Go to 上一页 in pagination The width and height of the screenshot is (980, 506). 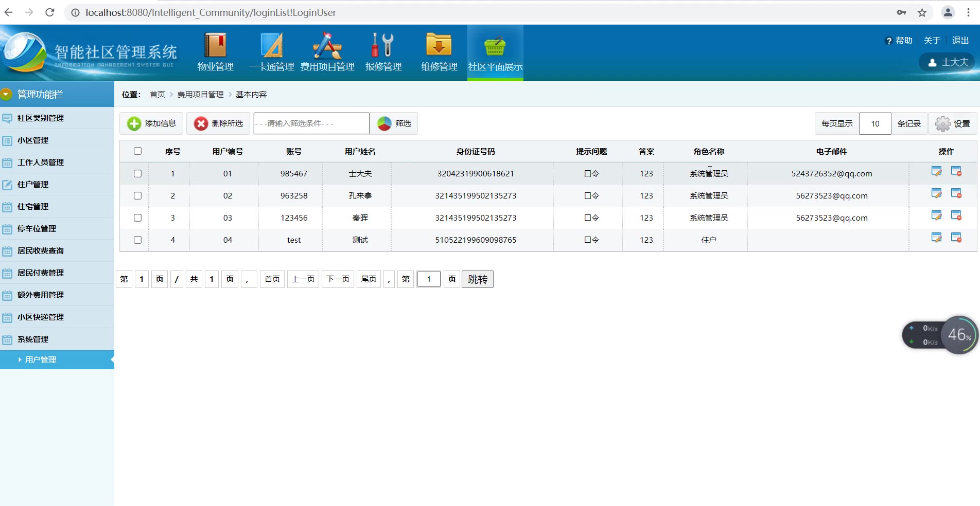(303, 279)
